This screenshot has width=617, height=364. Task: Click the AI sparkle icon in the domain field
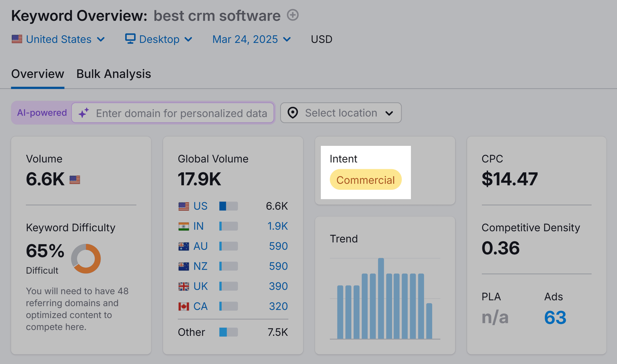point(84,113)
